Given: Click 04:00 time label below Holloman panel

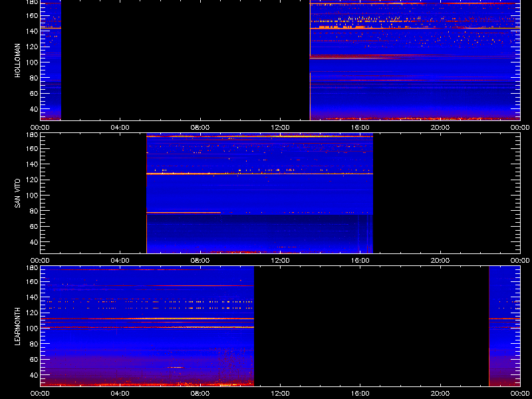Looking at the screenshot, I should click(x=120, y=128).
